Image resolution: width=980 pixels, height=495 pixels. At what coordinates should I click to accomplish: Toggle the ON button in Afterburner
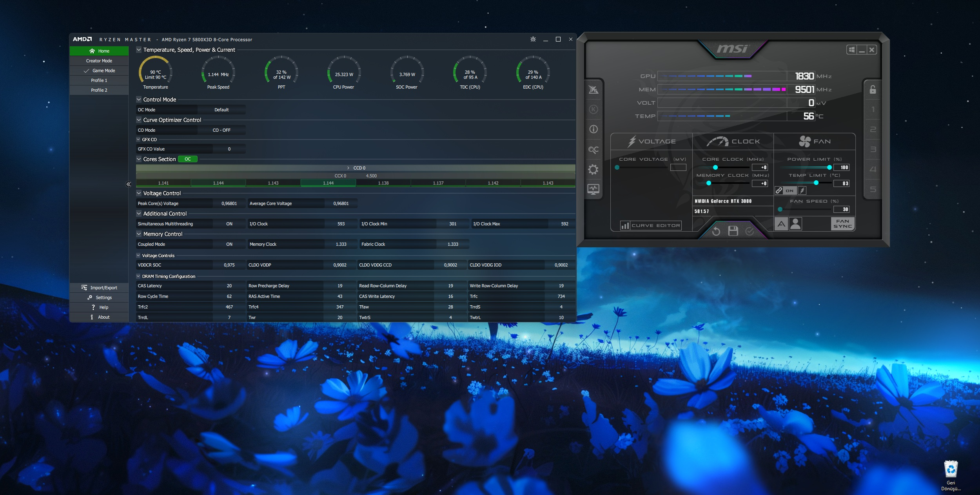(x=790, y=190)
